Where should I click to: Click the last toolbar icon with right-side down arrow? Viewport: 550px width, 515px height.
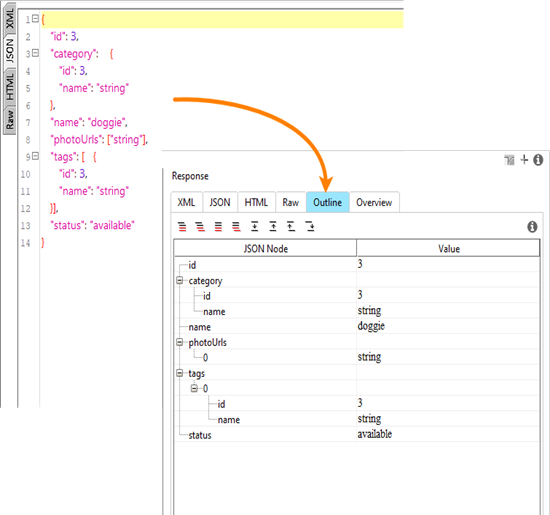click(x=310, y=227)
